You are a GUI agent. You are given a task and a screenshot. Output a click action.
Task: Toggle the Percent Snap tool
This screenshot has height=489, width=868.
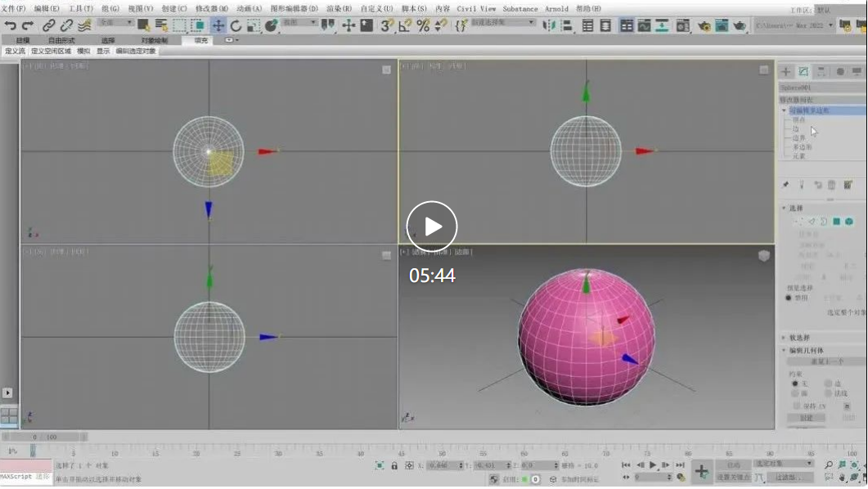pyautogui.click(x=423, y=26)
